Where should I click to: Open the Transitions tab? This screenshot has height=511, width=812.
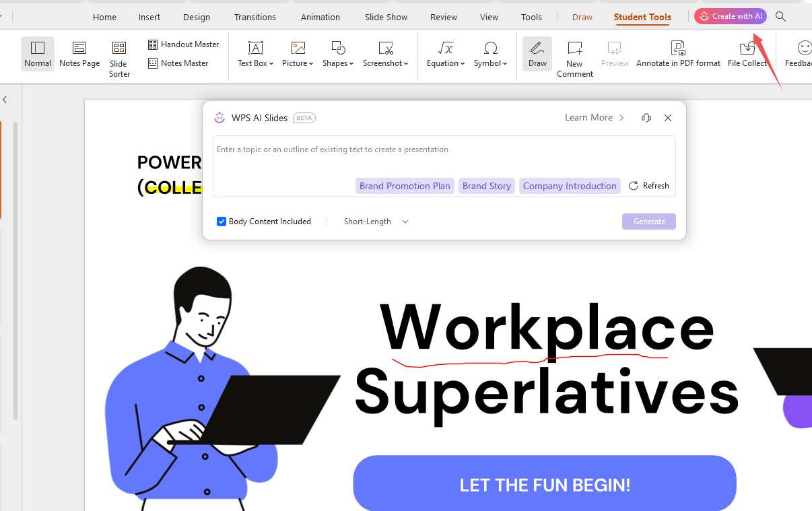(255, 18)
